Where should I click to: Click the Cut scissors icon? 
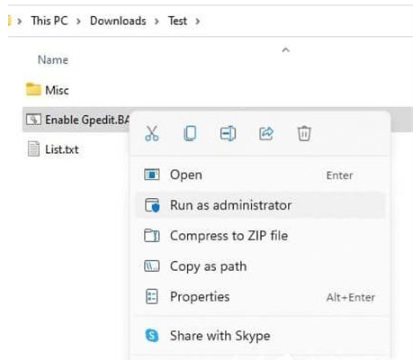(x=152, y=134)
